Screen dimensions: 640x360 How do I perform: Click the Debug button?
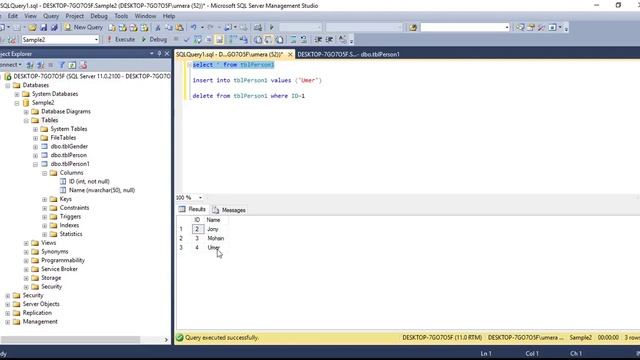point(154,40)
